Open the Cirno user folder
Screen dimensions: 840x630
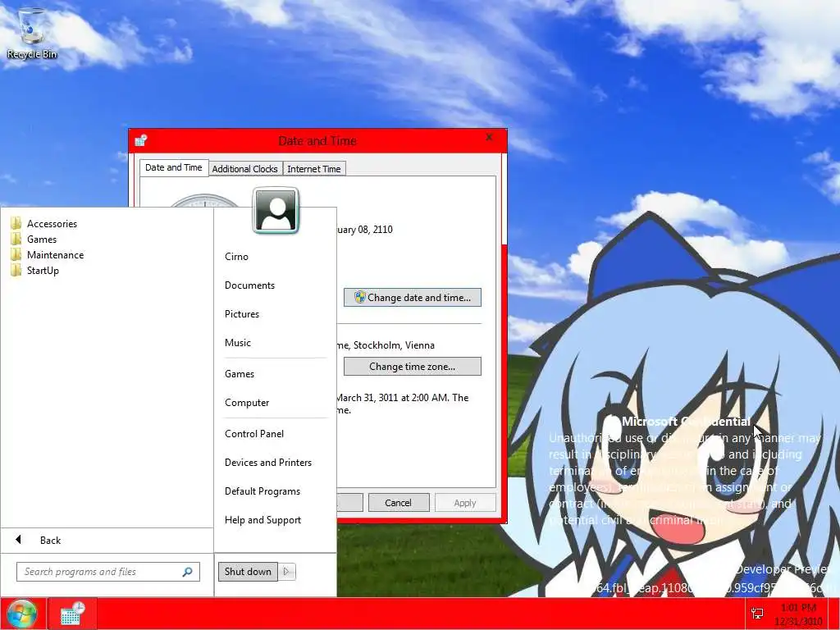tap(237, 256)
